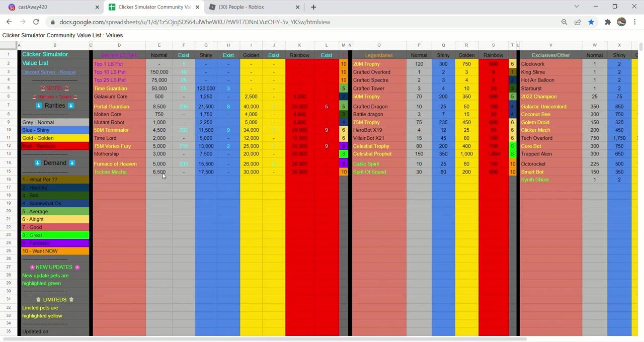644x342 pixels.
Task: Switch to the castAway420 tab
Action: click(52, 7)
